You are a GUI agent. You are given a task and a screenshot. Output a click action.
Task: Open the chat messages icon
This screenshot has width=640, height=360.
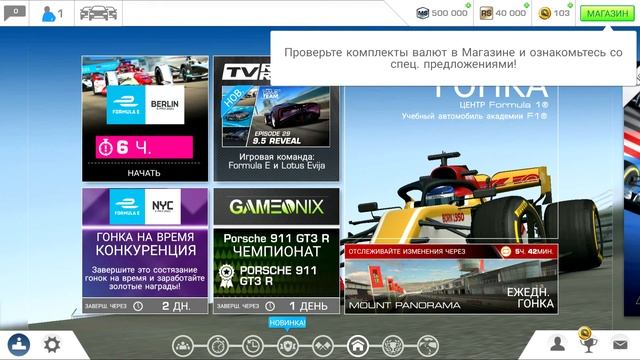(x=15, y=13)
